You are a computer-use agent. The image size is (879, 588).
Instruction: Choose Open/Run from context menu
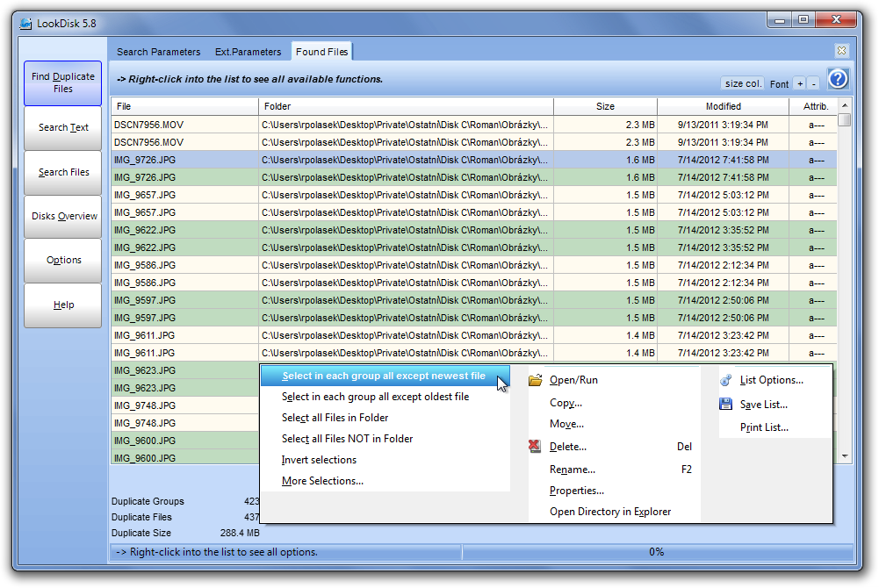[x=614, y=380]
